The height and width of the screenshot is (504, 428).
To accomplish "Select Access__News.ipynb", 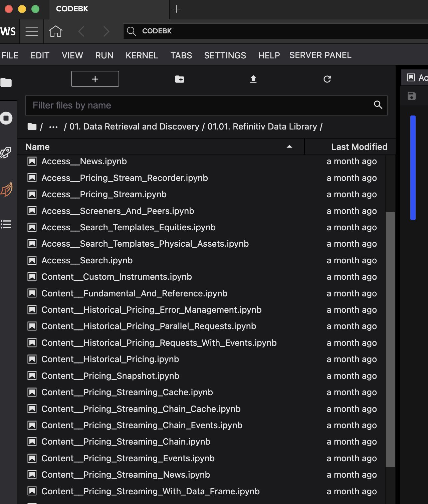I will point(206,162).
